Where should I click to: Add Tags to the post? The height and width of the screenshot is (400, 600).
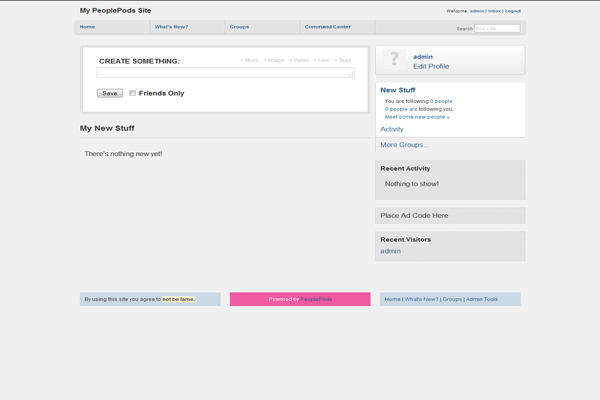pyautogui.click(x=343, y=60)
